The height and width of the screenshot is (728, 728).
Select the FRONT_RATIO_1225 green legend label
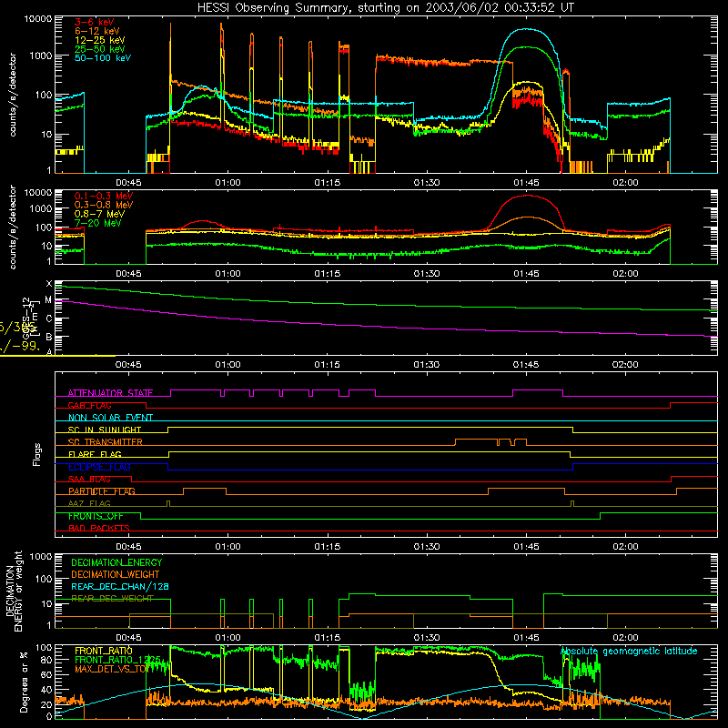click(117, 660)
